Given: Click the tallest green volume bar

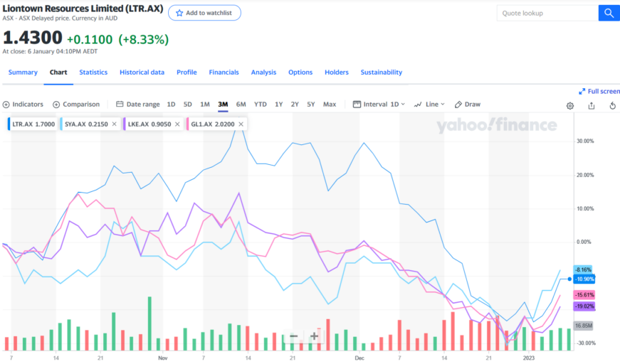Looking at the screenshot, I should pyautogui.click(x=150, y=323).
